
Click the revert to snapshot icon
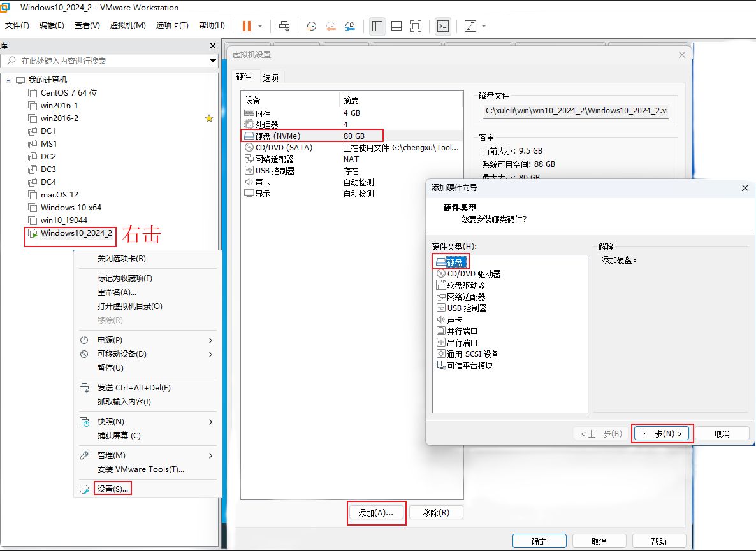(x=331, y=26)
